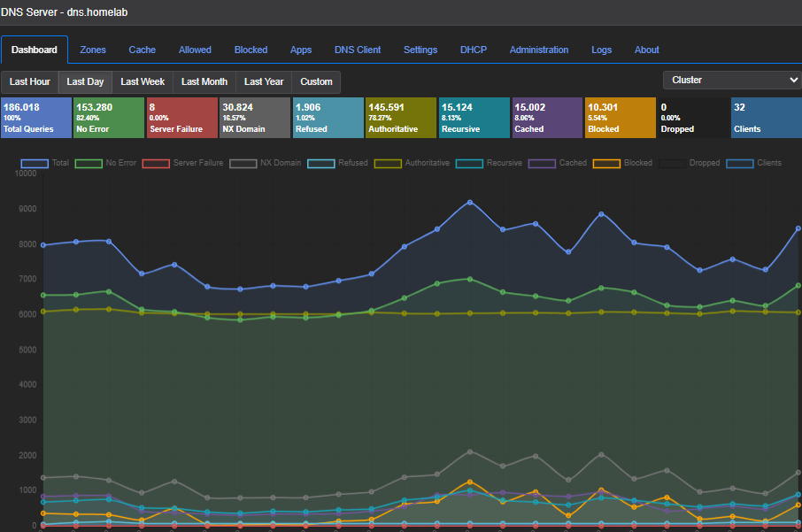Open the Cluster dropdown
Screen dimensions: 802x532
(x=732, y=80)
